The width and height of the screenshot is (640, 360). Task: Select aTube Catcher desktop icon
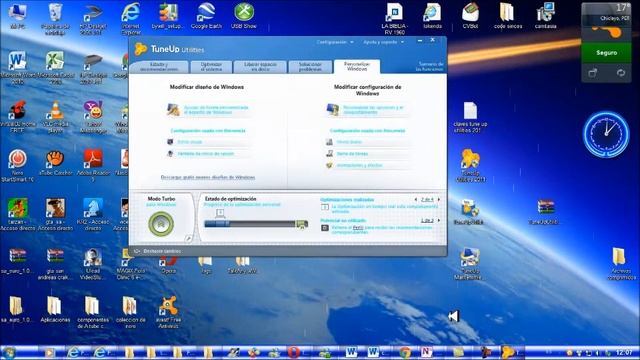[55, 163]
